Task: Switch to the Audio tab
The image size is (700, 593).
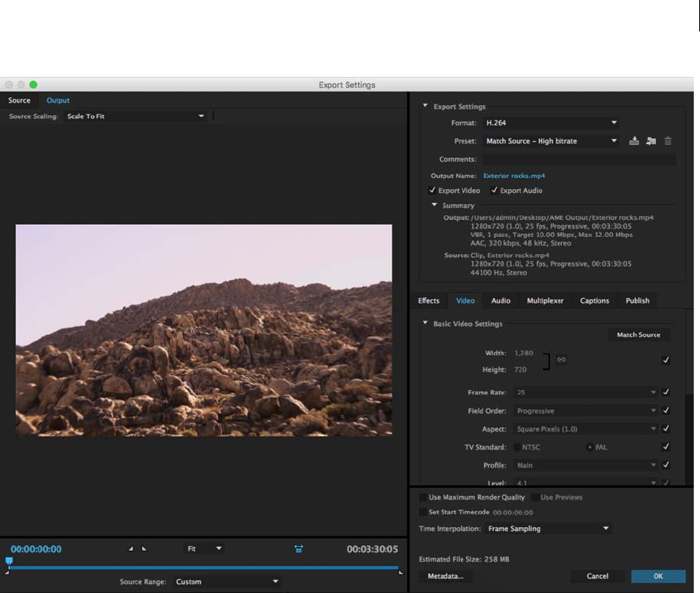Action: tap(501, 300)
